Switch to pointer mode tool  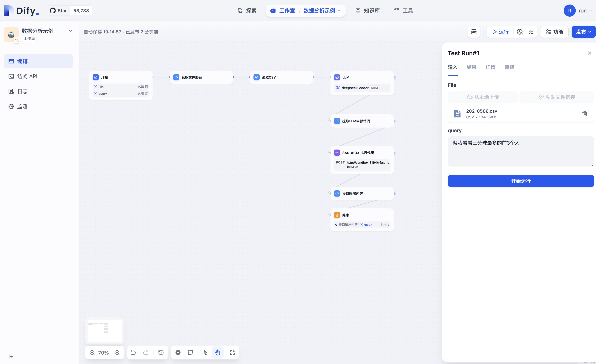(x=205, y=353)
